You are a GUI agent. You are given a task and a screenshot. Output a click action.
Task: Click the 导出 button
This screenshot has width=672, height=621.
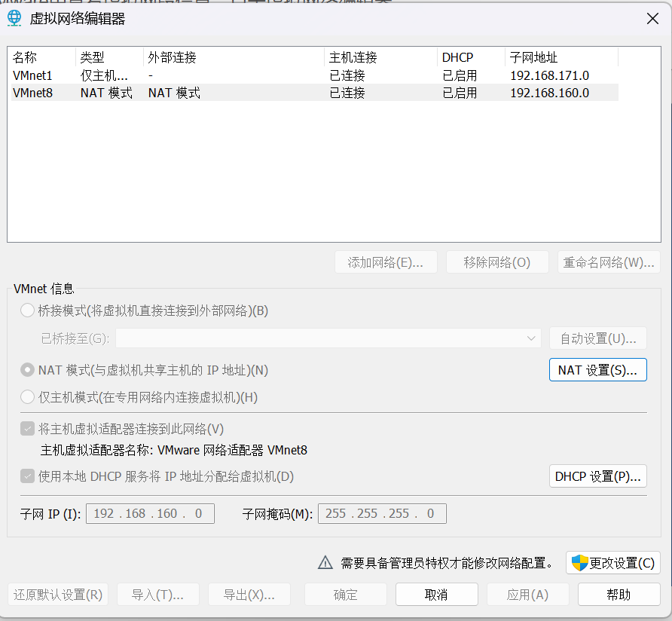click(249, 594)
